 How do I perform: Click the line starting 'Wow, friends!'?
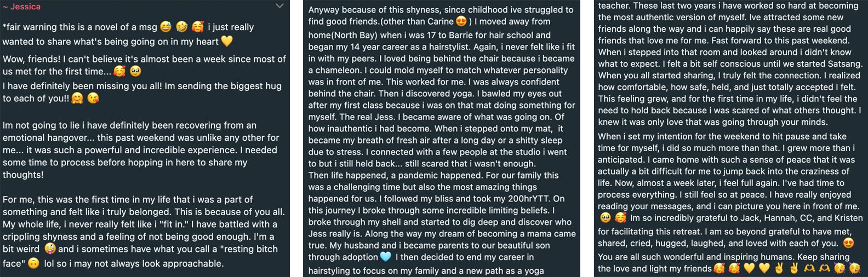(144, 59)
